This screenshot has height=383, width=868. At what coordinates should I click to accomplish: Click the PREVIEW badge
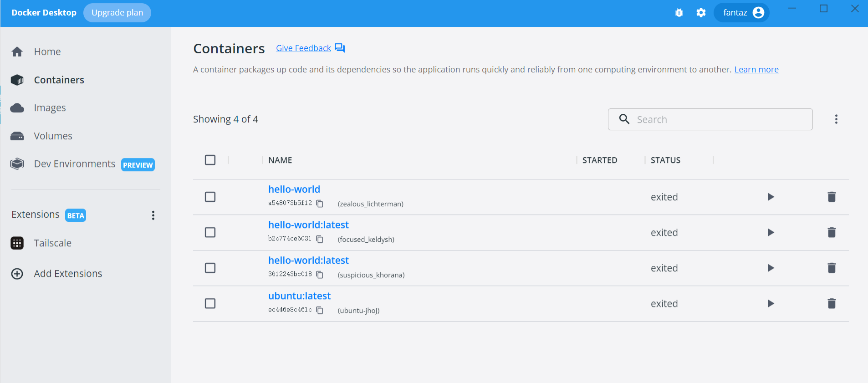138,165
